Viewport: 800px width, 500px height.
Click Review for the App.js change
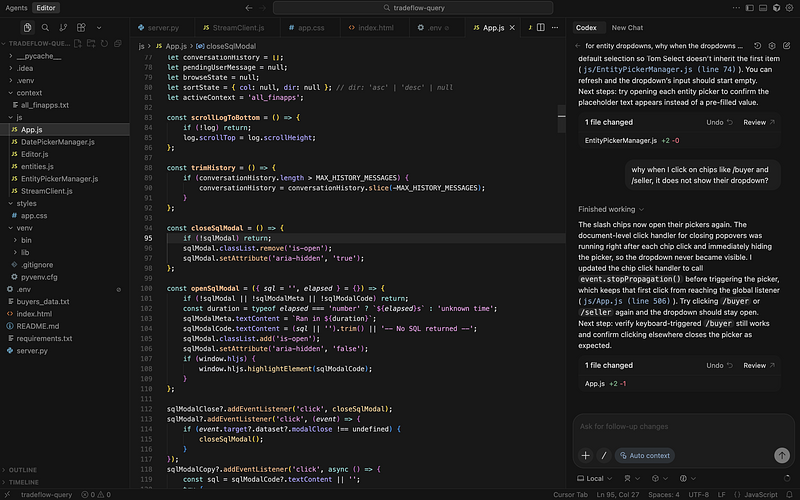(758, 365)
